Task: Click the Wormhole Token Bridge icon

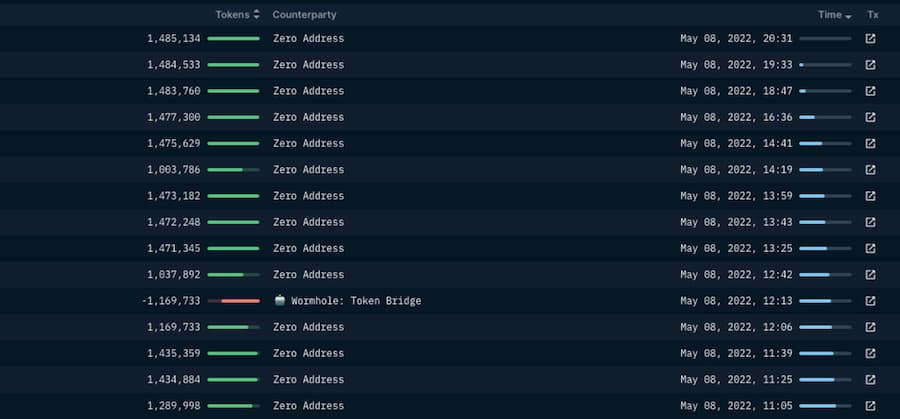Action: pyautogui.click(x=280, y=300)
